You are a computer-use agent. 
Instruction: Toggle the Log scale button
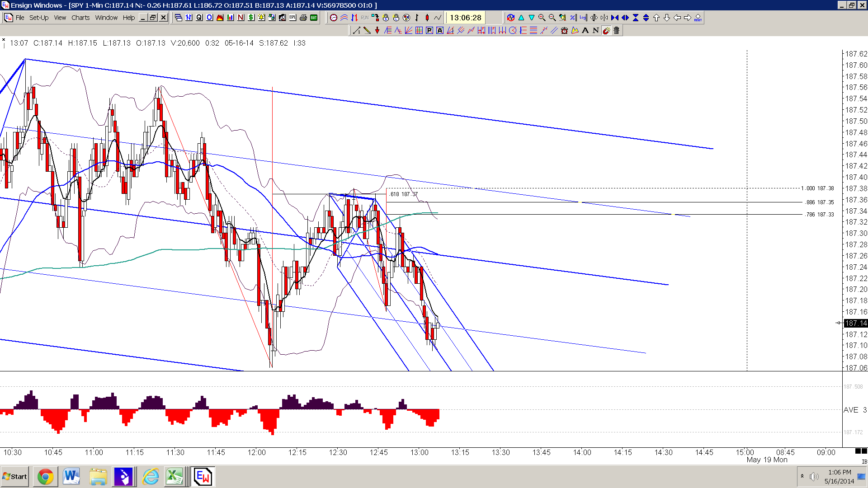click(583, 18)
